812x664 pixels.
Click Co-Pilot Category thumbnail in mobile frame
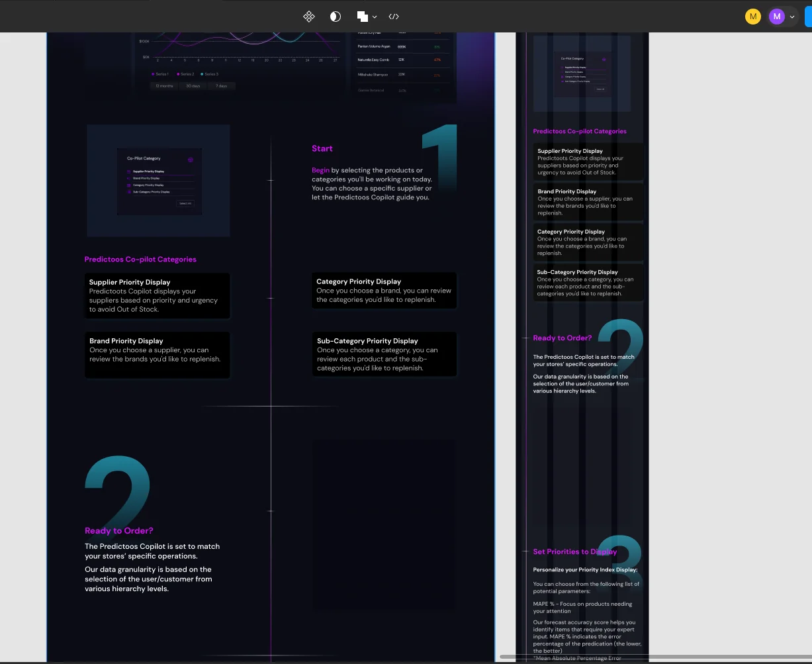tap(582, 73)
